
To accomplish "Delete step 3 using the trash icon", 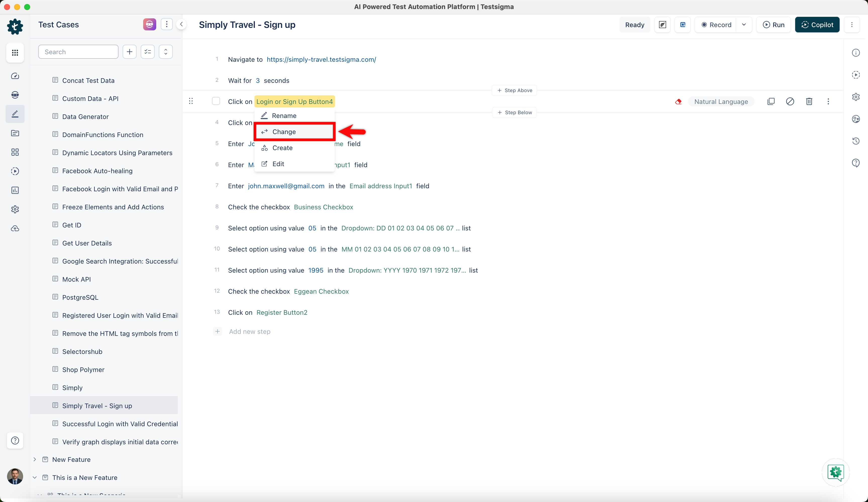I will click(x=809, y=102).
